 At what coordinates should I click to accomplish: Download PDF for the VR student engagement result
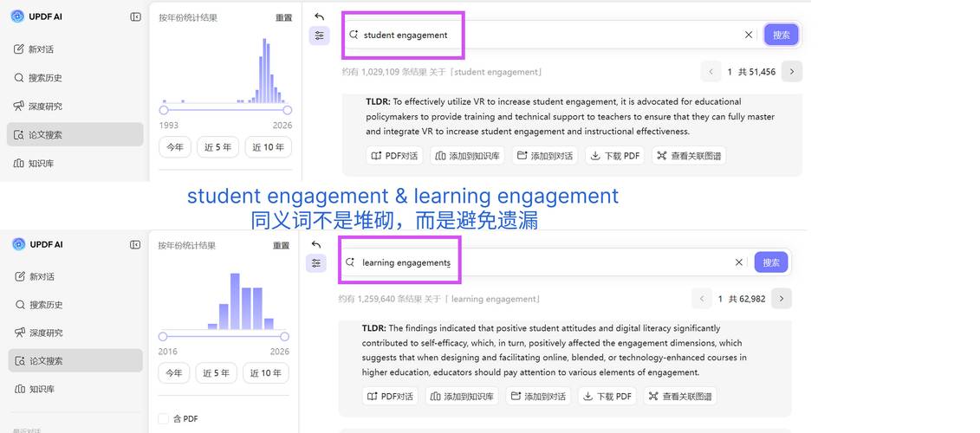point(616,156)
